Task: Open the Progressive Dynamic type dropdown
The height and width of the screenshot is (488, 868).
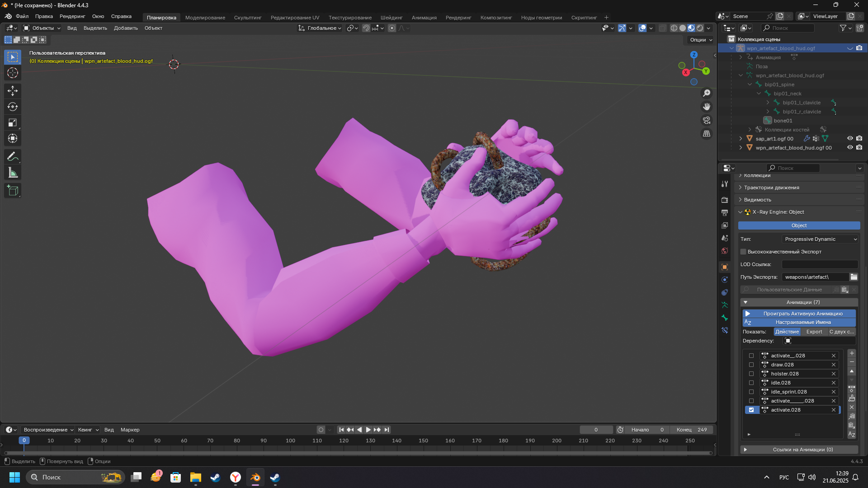Action: pyautogui.click(x=820, y=239)
